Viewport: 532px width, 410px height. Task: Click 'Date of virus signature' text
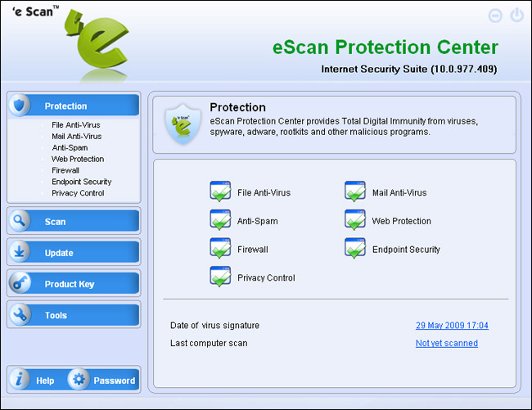214,325
